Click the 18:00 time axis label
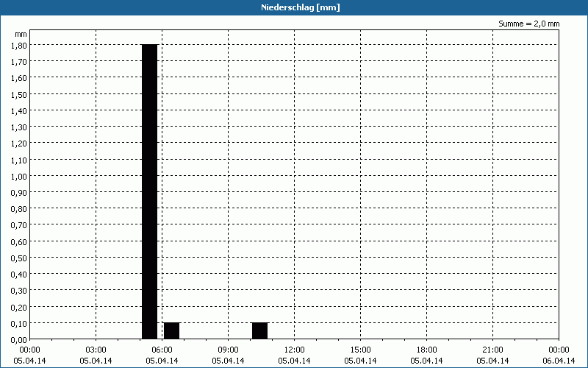Viewport: 588px width, 368px height. point(427,350)
